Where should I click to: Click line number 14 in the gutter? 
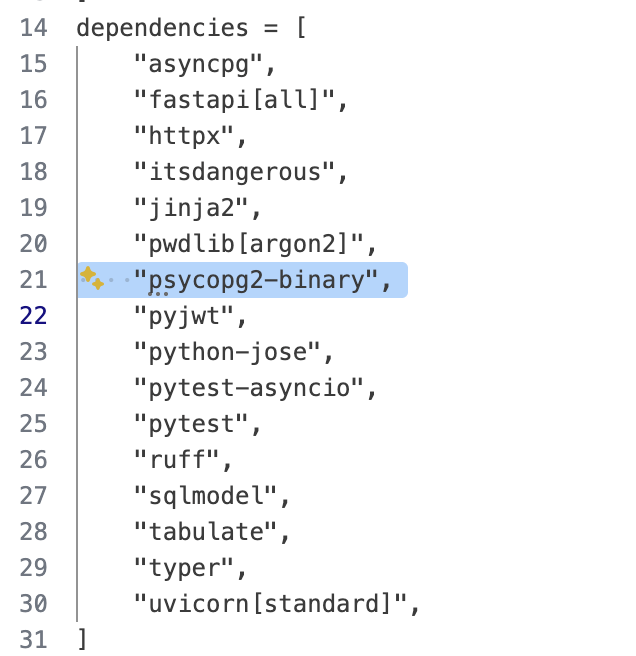coord(33,27)
